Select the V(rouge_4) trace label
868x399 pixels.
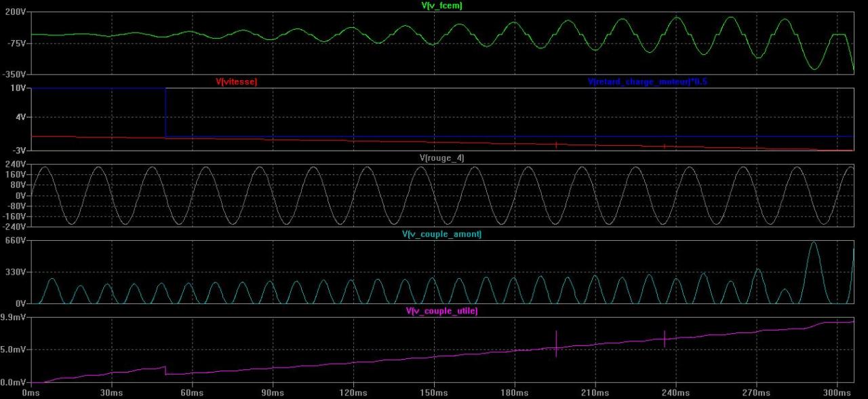[x=442, y=157]
